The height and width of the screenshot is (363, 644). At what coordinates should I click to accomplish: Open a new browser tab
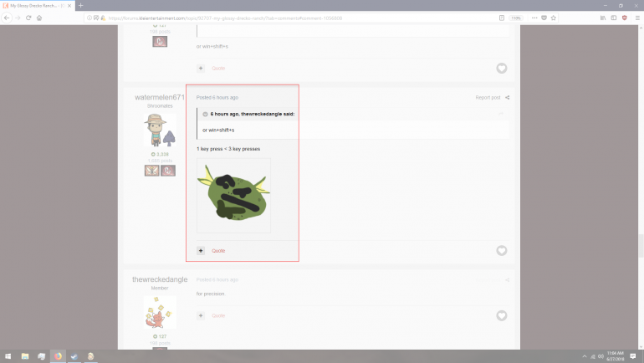[80, 5]
